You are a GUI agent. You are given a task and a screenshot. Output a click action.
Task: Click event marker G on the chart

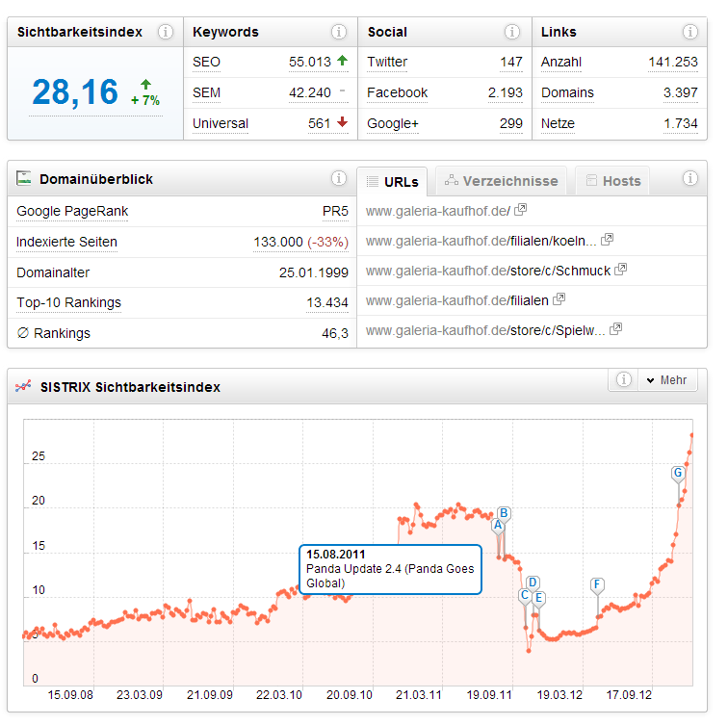(x=678, y=473)
